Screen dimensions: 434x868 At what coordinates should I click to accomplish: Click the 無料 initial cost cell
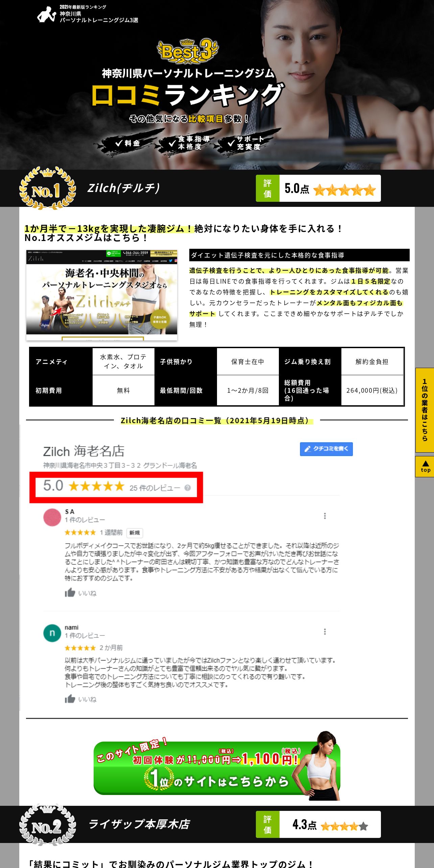[123, 390]
